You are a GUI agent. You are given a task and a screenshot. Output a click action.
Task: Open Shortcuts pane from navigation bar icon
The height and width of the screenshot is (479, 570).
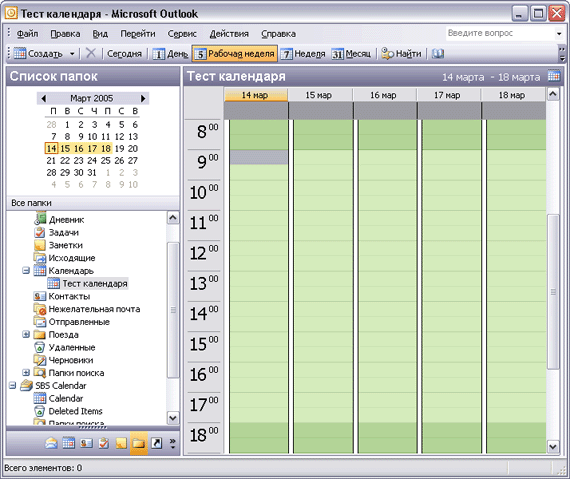coord(156,443)
